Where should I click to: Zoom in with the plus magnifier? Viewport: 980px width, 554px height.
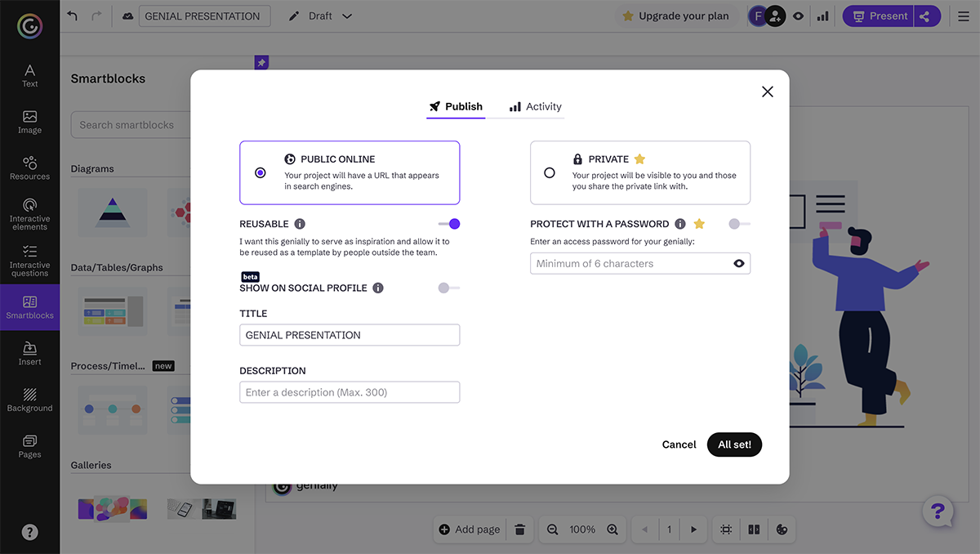(x=612, y=529)
